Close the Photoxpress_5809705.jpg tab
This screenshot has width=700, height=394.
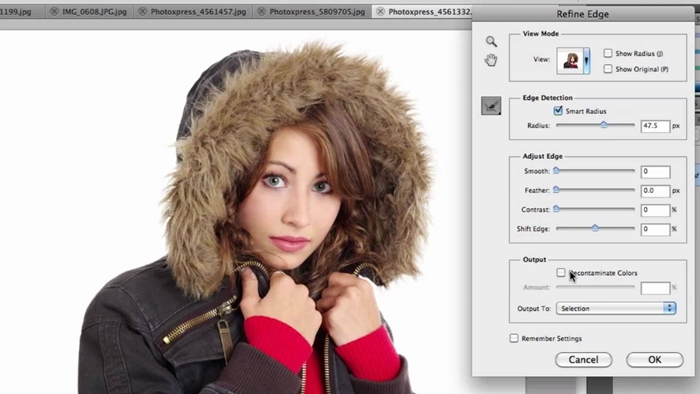[262, 12]
